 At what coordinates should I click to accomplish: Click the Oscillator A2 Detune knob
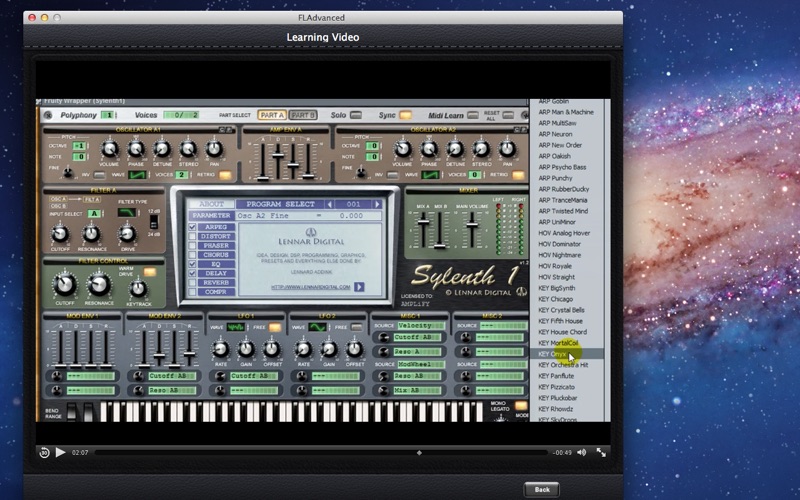click(x=455, y=149)
